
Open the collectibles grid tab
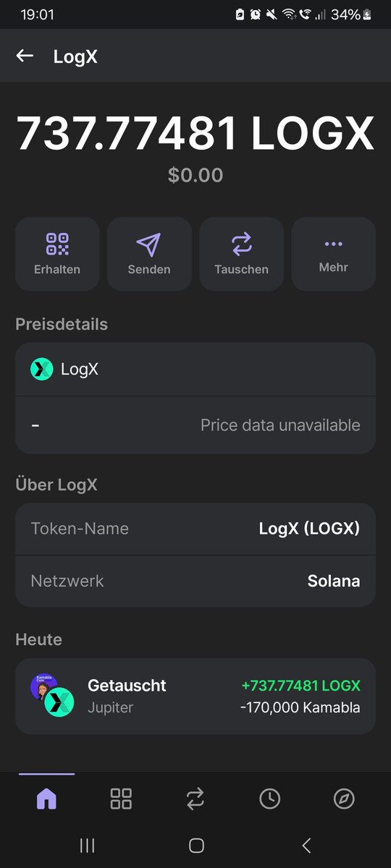(x=121, y=799)
